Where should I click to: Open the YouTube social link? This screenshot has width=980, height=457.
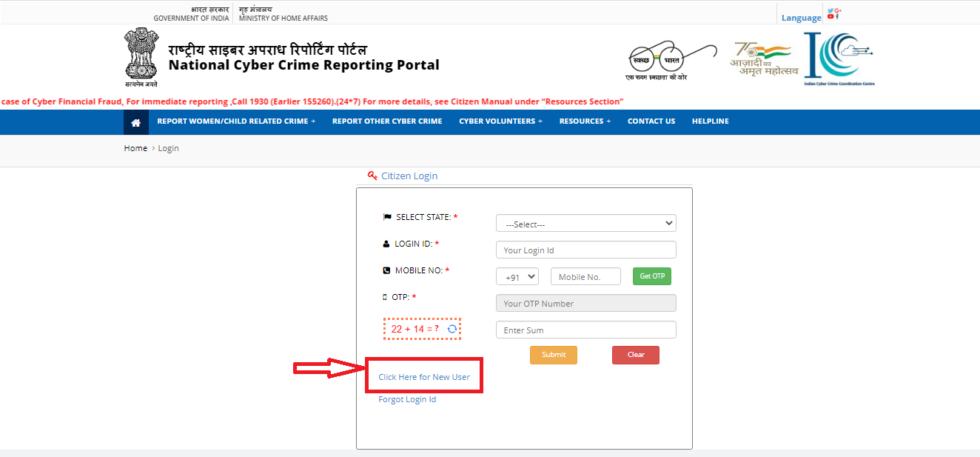[x=830, y=16]
